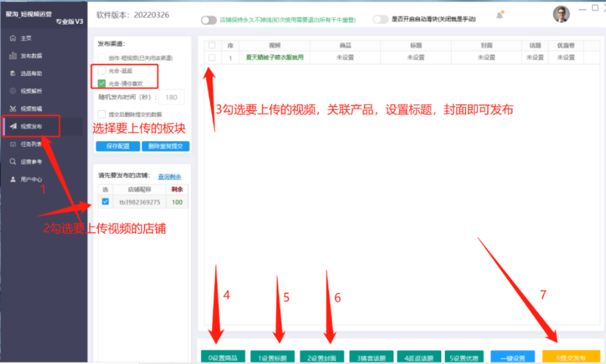Image resolution: width=606 pixels, height=364 pixels.
Task: Click the 1设置标题 button
Action: 273,358
